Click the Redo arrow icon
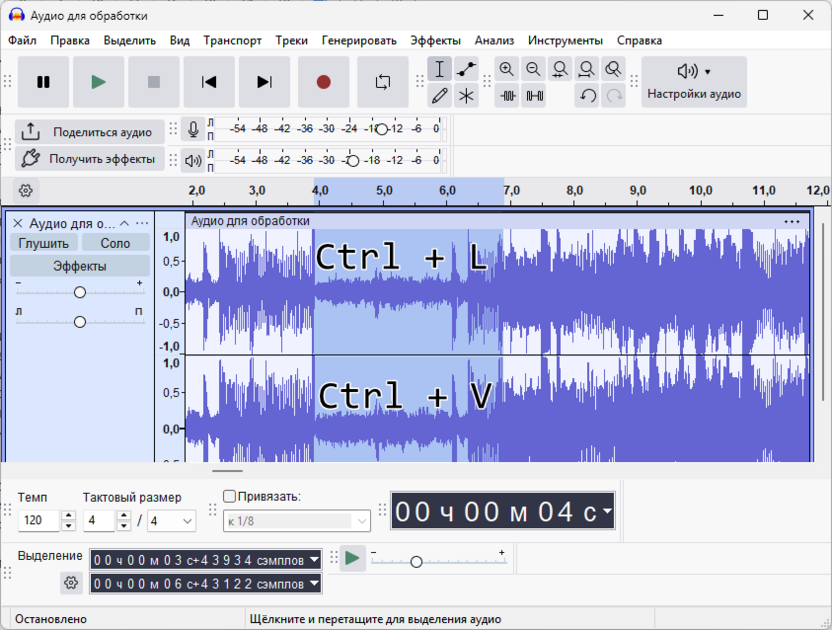Image resolution: width=832 pixels, height=630 pixels. point(614,96)
